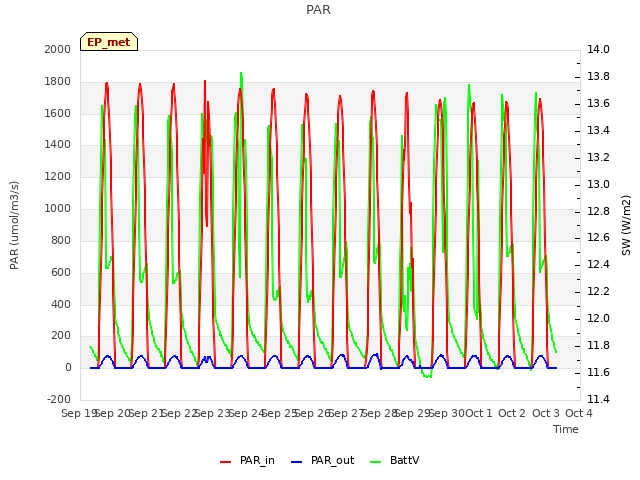Click the Time axis label
640x480 pixels.
[x=566, y=429]
